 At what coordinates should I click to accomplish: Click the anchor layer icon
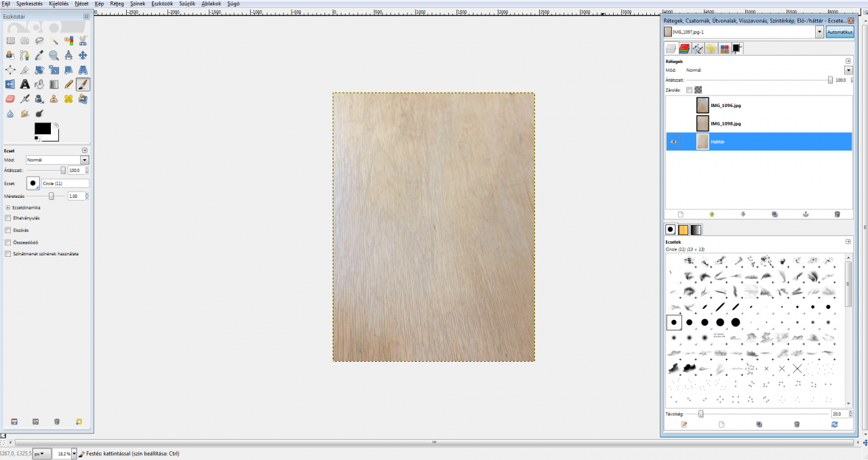pyautogui.click(x=806, y=214)
